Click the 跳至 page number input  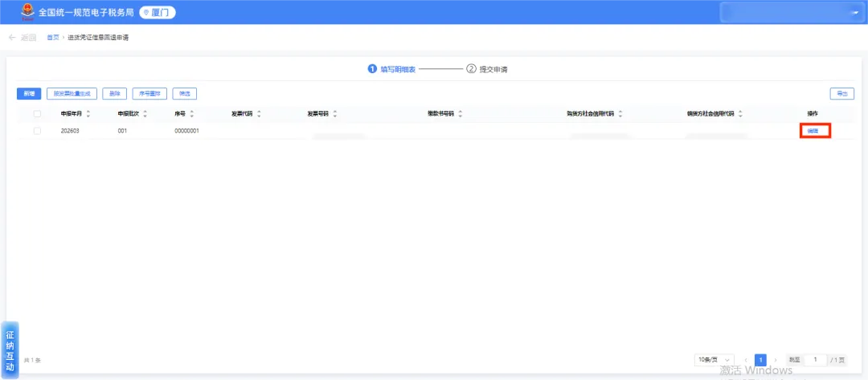[816, 360]
